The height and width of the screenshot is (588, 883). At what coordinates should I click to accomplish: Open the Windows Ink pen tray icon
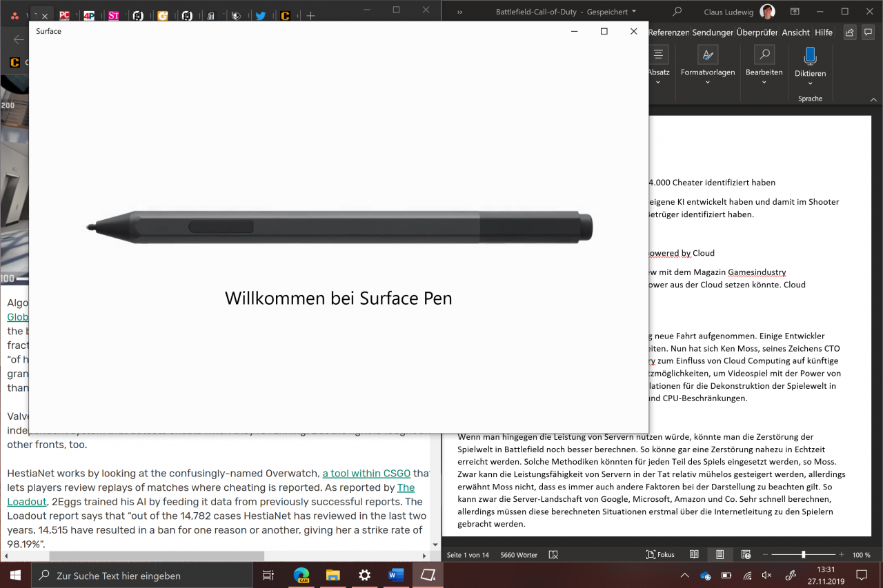click(792, 575)
